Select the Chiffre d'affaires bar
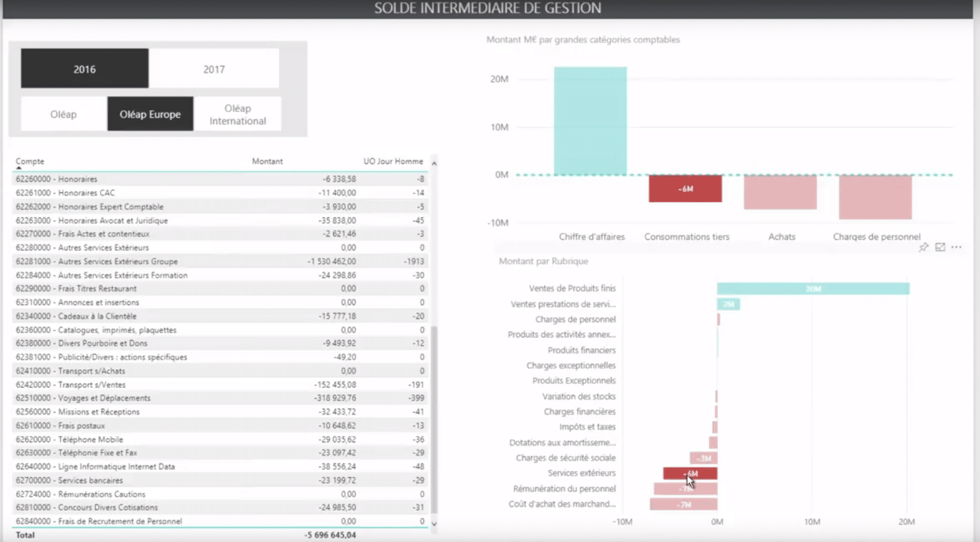The image size is (980, 542). click(591, 120)
